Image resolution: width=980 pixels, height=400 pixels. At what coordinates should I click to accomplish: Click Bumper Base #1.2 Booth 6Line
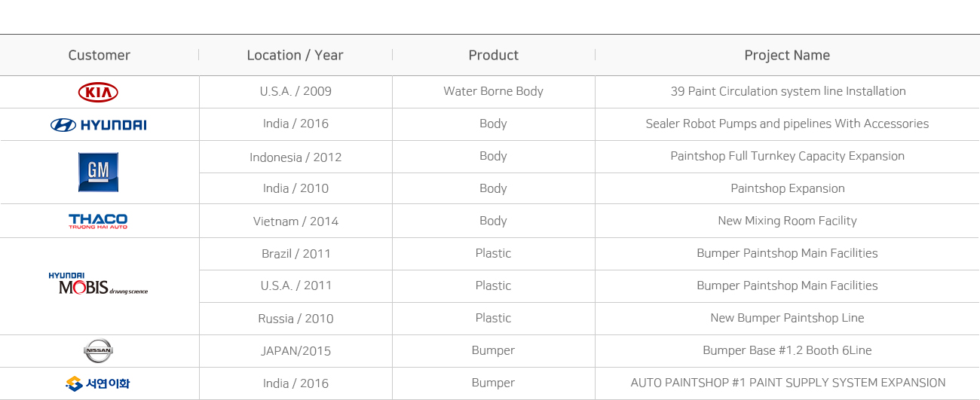coord(787,350)
